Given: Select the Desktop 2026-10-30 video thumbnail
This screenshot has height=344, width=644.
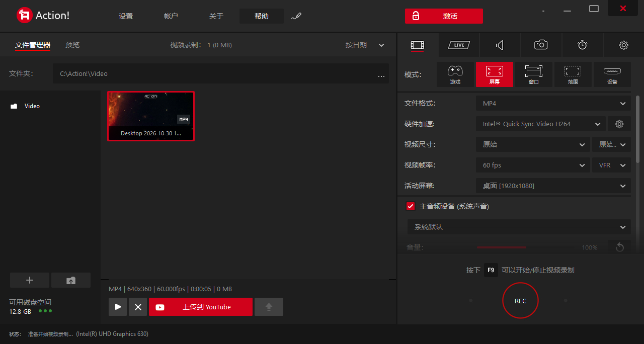Looking at the screenshot, I should (151, 116).
